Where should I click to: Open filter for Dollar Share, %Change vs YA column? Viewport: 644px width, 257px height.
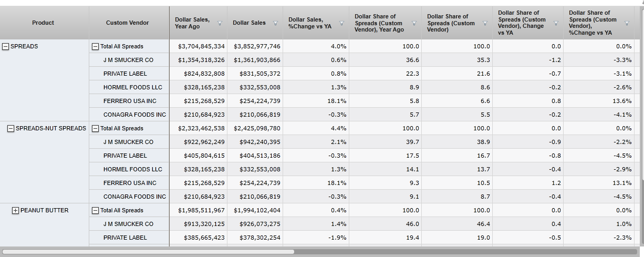[627, 23]
